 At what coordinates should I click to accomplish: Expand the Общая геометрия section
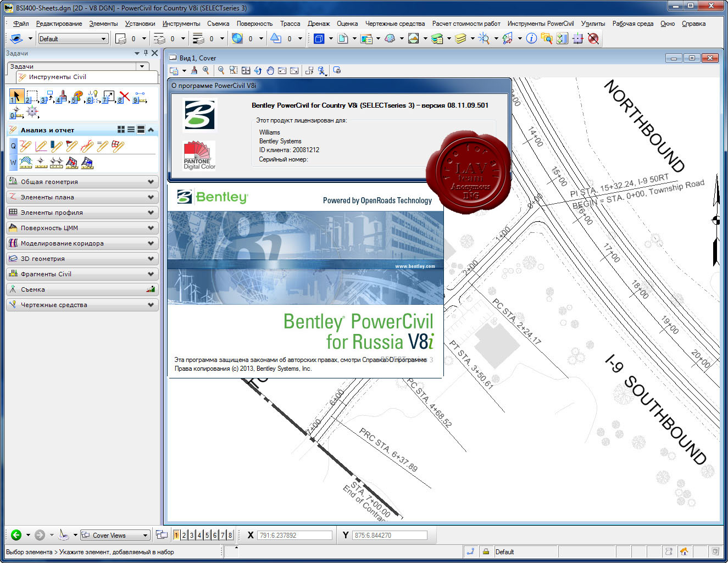pos(82,181)
